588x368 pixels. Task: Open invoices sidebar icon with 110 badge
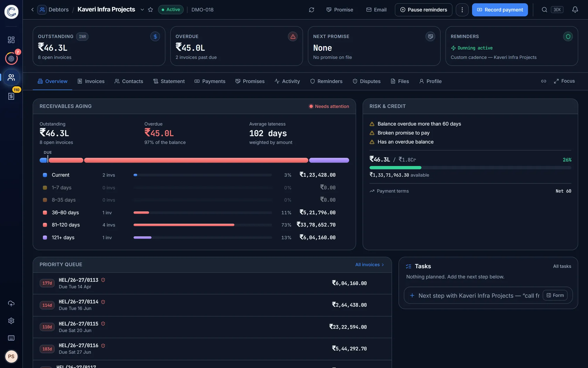tap(11, 96)
